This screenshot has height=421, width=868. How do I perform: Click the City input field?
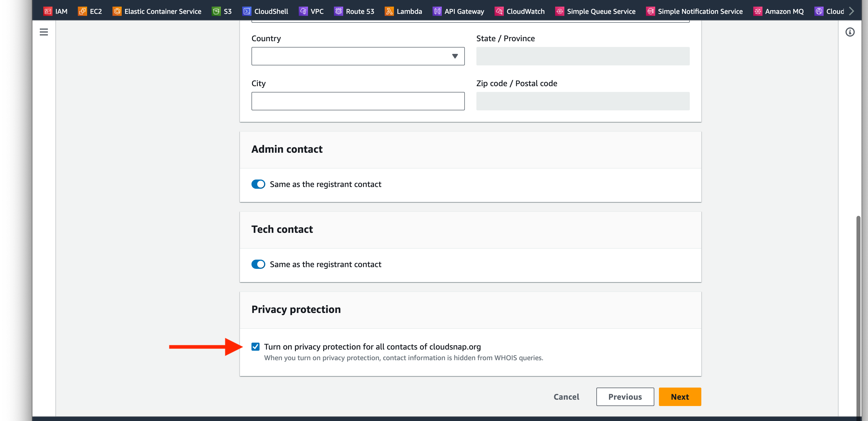click(358, 101)
